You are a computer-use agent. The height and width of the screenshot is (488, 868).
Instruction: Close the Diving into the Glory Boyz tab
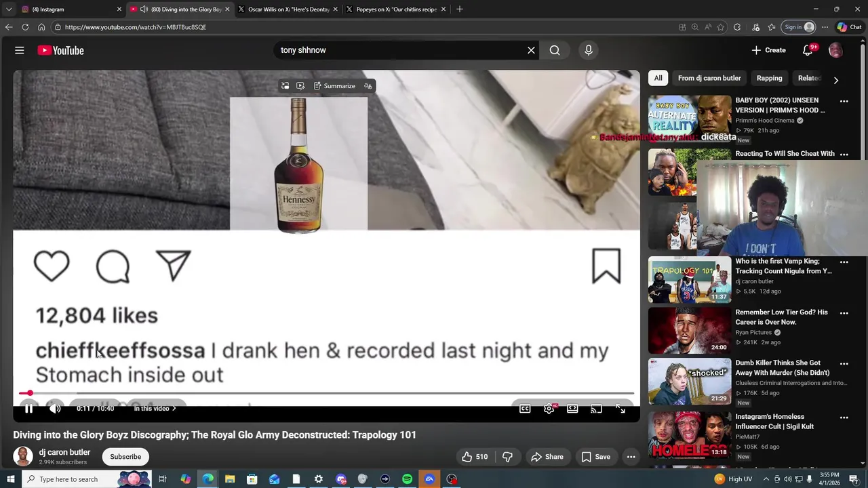click(227, 9)
